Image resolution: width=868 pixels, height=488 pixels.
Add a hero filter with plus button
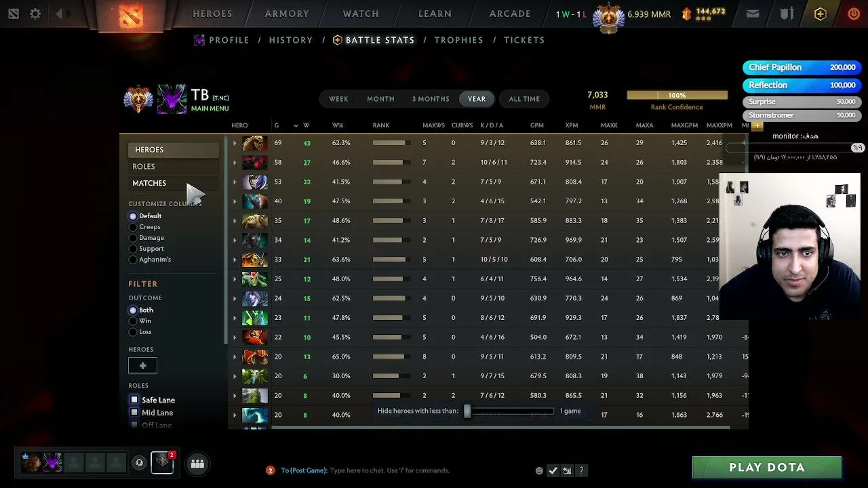(x=142, y=366)
